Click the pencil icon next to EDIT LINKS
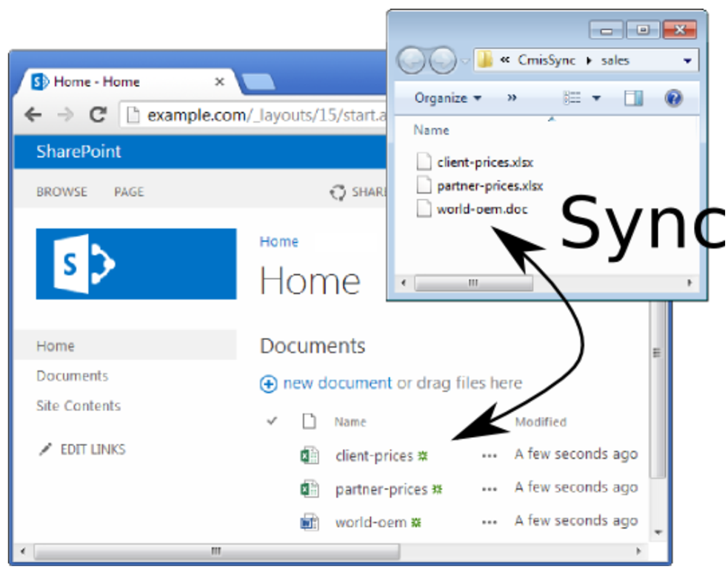 pos(45,450)
